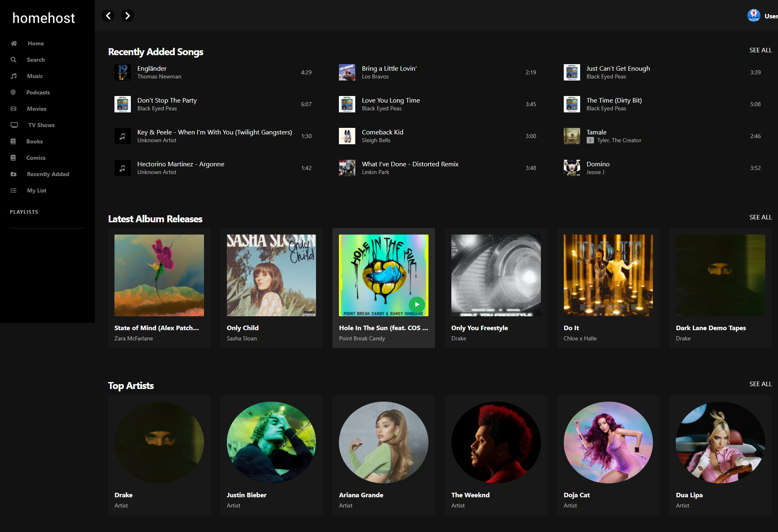Open Do It album cover
The height and width of the screenshot is (532, 778).
pos(608,275)
